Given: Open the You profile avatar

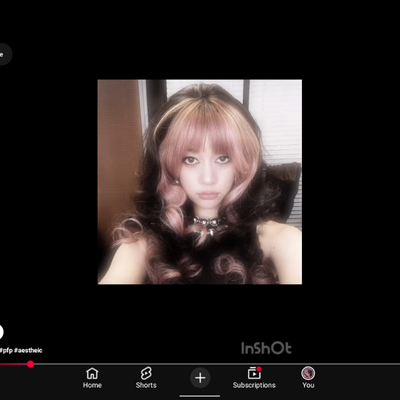Looking at the screenshot, I should pos(308,373).
